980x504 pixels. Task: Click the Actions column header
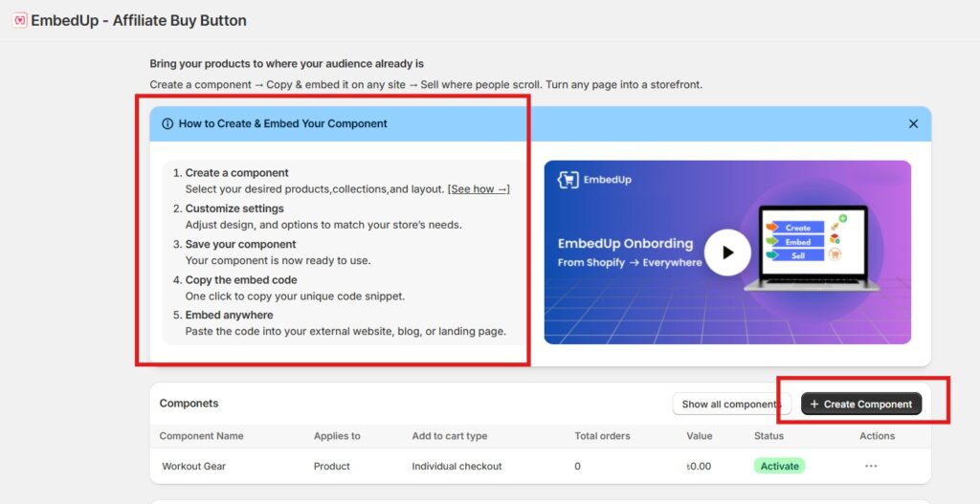[877, 436]
